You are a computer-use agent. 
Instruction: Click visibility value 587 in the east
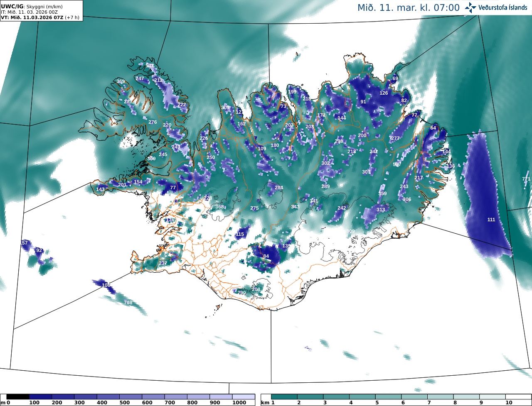[x=397, y=165]
